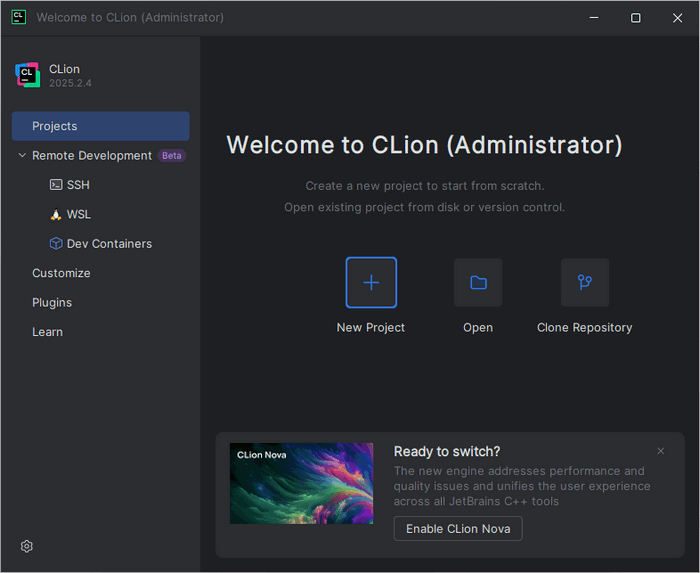Image resolution: width=700 pixels, height=573 pixels.
Task: Click the New Project label text
Action: click(x=371, y=327)
